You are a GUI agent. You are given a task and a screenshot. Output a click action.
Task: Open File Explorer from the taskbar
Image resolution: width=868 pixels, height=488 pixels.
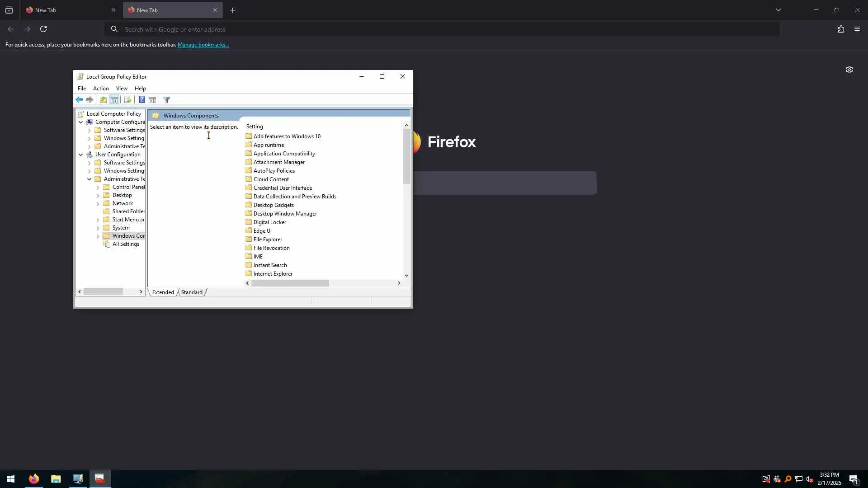click(56, 479)
